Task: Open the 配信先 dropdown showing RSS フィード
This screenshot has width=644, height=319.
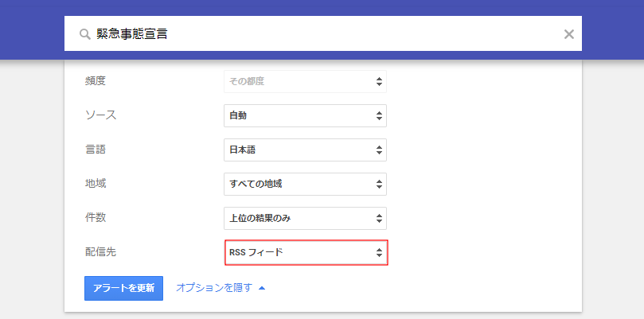Action: tap(306, 252)
